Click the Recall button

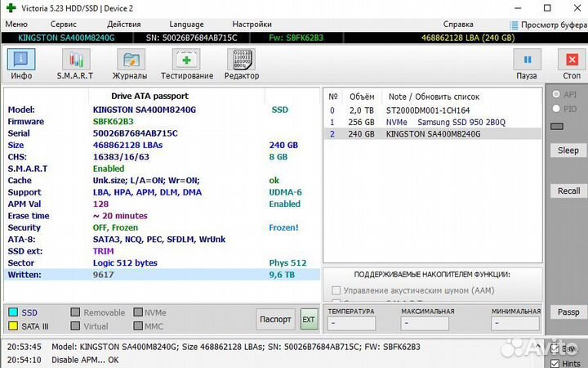[568, 191]
